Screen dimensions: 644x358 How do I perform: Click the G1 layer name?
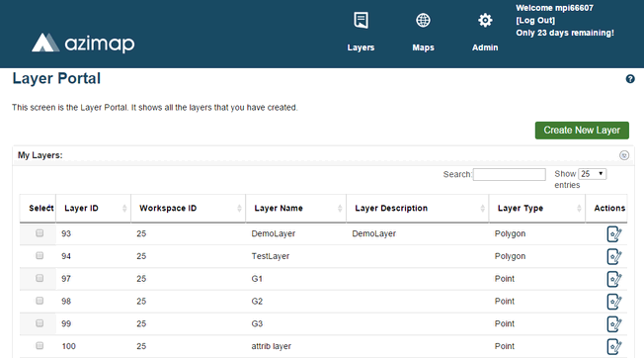coord(257,279)
